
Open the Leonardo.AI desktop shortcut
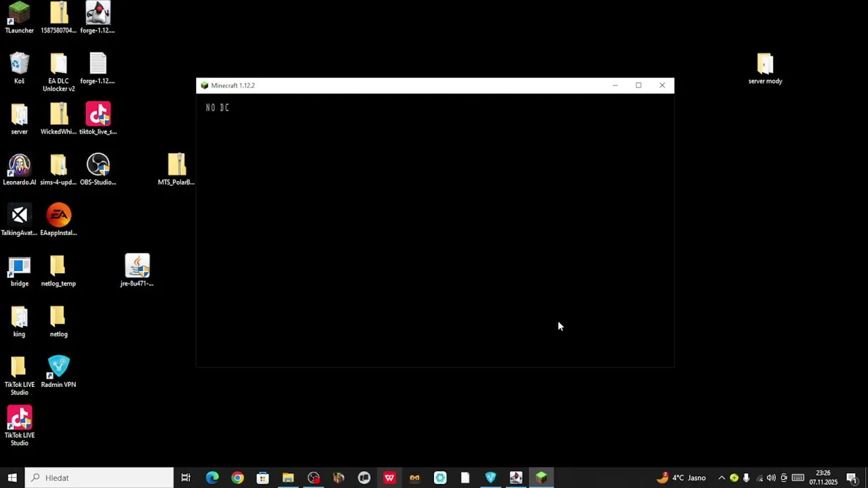tap(19, 169)
